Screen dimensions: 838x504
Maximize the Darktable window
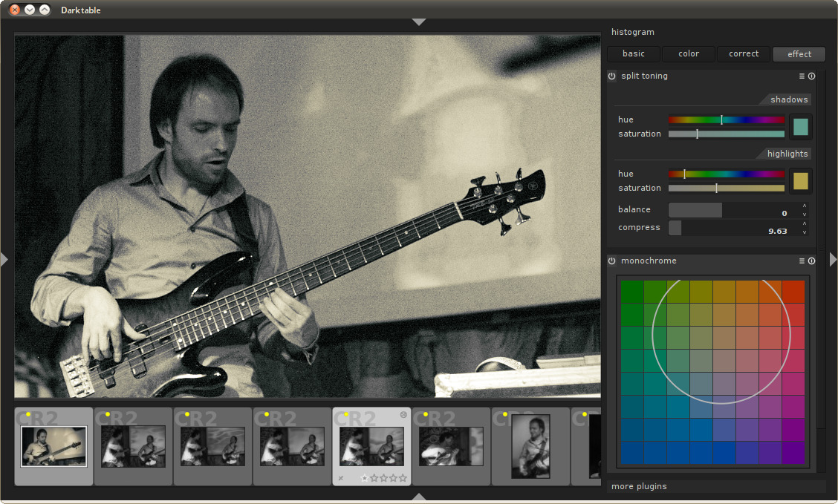tap(45, 10)
